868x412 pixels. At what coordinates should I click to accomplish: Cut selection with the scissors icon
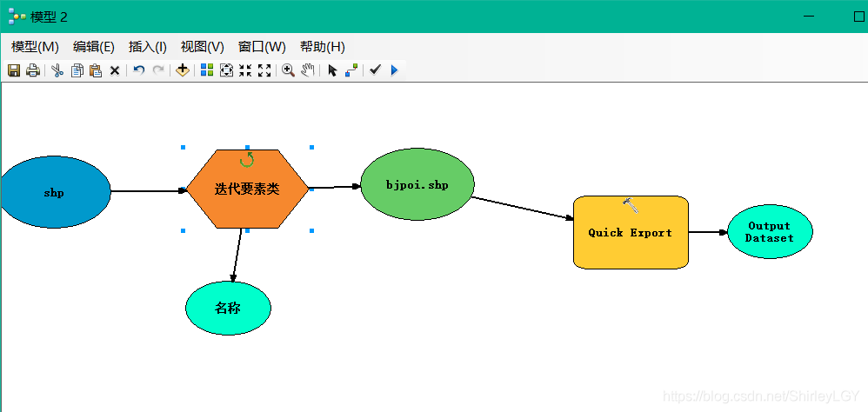click(x=57, y=70)
